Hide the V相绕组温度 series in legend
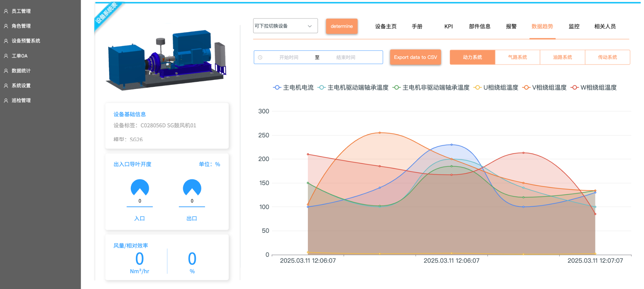This screenshot has height=289, width=644. (545, 88)
